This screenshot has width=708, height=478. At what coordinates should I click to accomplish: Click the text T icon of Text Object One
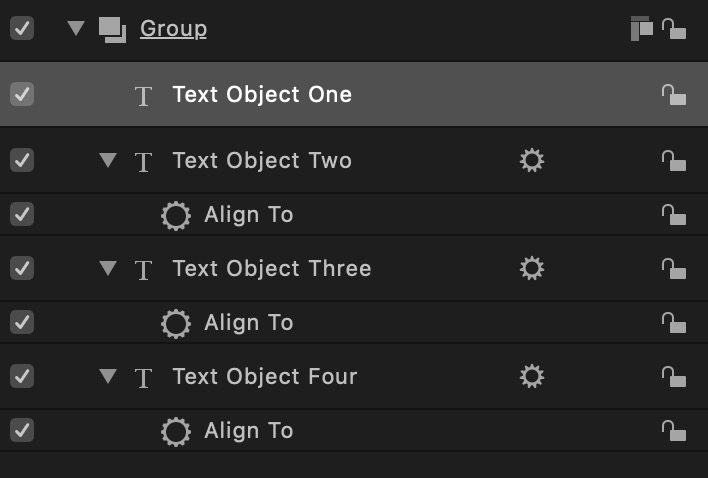(144, 96)
